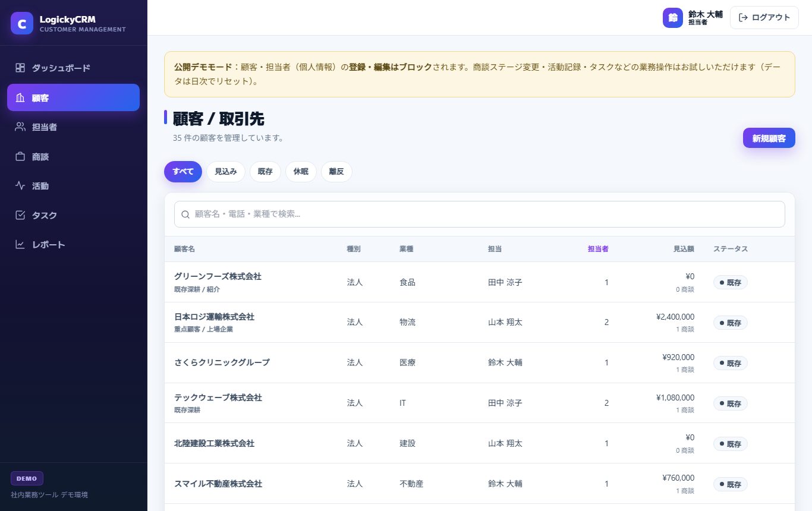The image size is (812, 511).
Task: Sort by 担当者 column header
Action: click(x=598, y=249)
